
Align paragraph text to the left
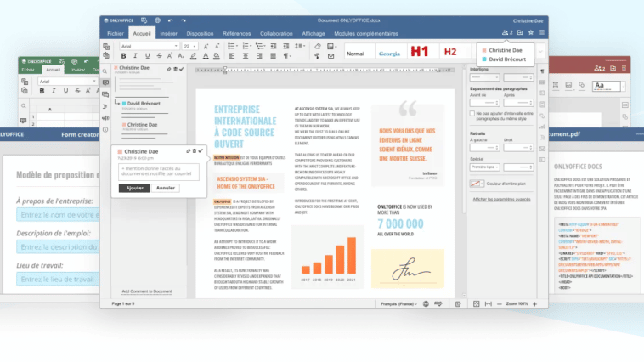click(232, 56)
